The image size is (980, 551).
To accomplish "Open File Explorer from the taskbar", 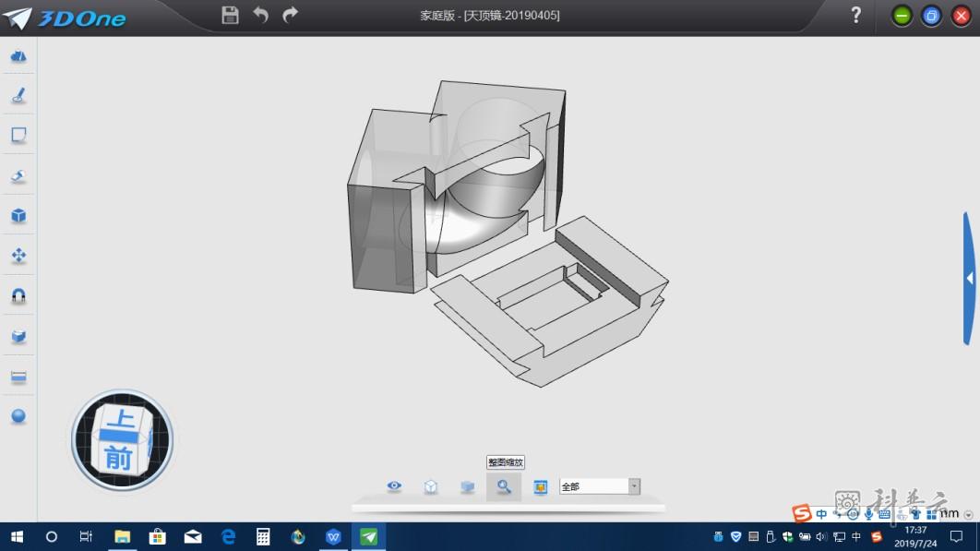I will (x=122, y=536).
